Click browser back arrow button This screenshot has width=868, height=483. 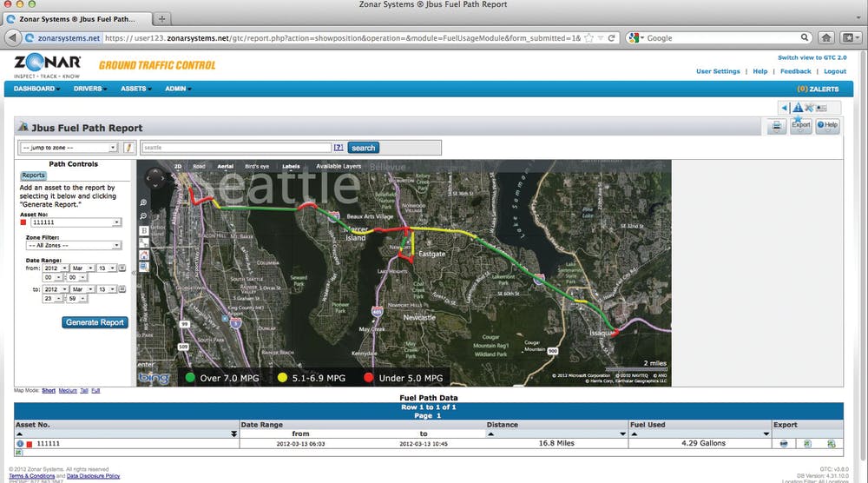pyautogui.click(x=12, y=37)
